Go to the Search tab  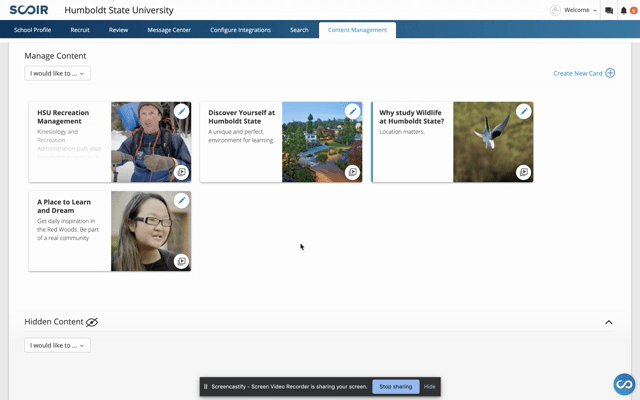(x=299, y=30)
